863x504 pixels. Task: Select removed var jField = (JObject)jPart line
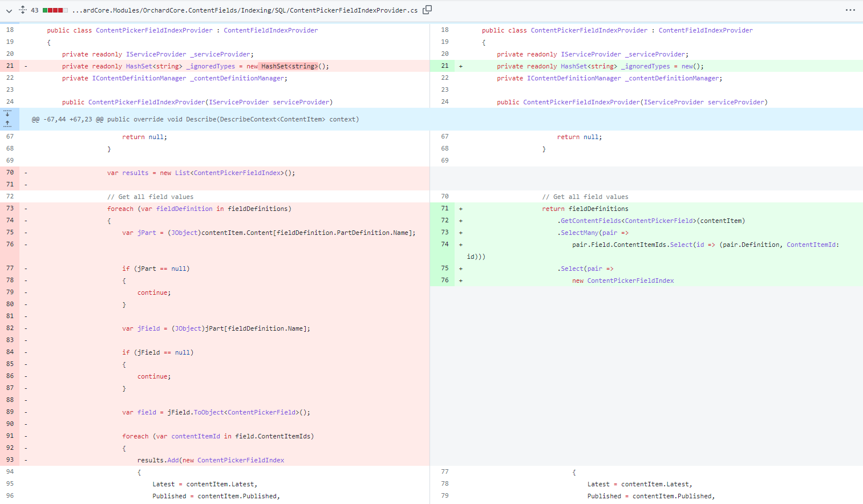216,328
